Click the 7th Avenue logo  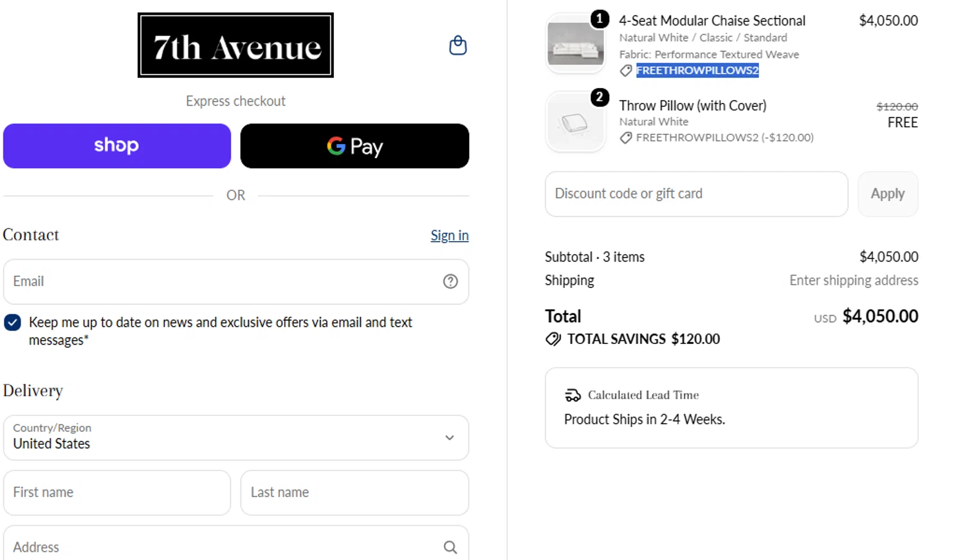point(235,45)
